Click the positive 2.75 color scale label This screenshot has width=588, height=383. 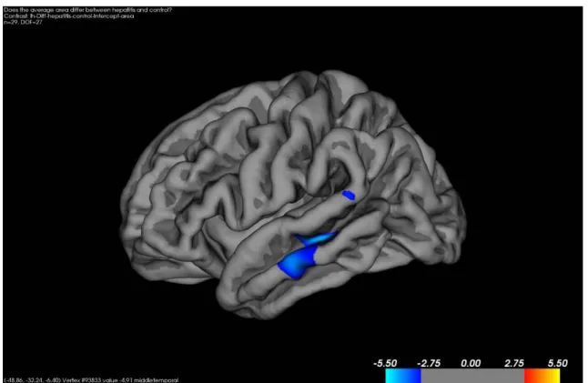click(514, 363)
